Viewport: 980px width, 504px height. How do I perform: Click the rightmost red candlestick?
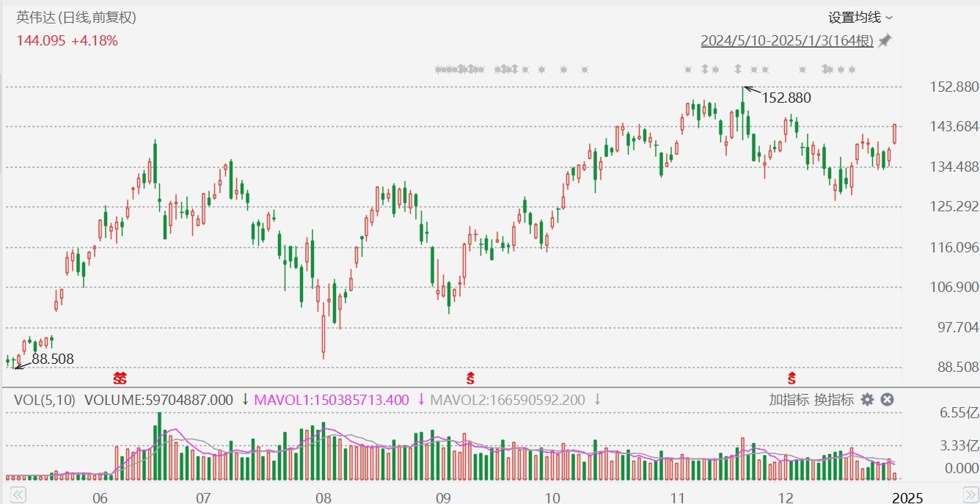pos(894,134)
